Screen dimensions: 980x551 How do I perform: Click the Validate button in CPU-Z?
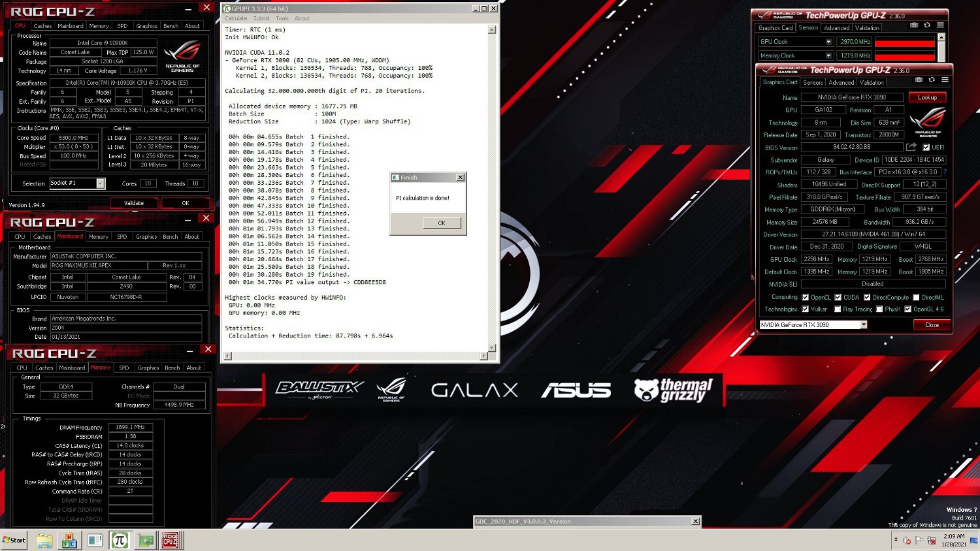coord(134,203)
